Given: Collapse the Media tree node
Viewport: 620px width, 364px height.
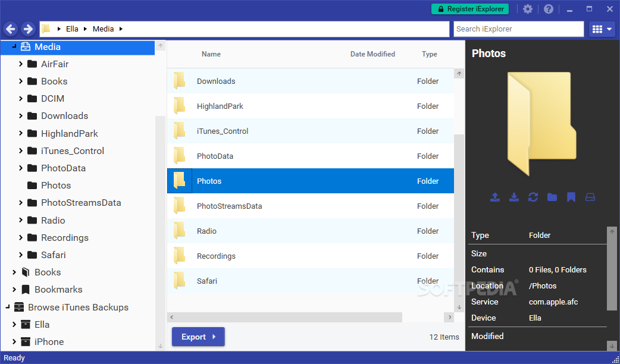Looking at the screenshot, I should [x=14, y=46].
